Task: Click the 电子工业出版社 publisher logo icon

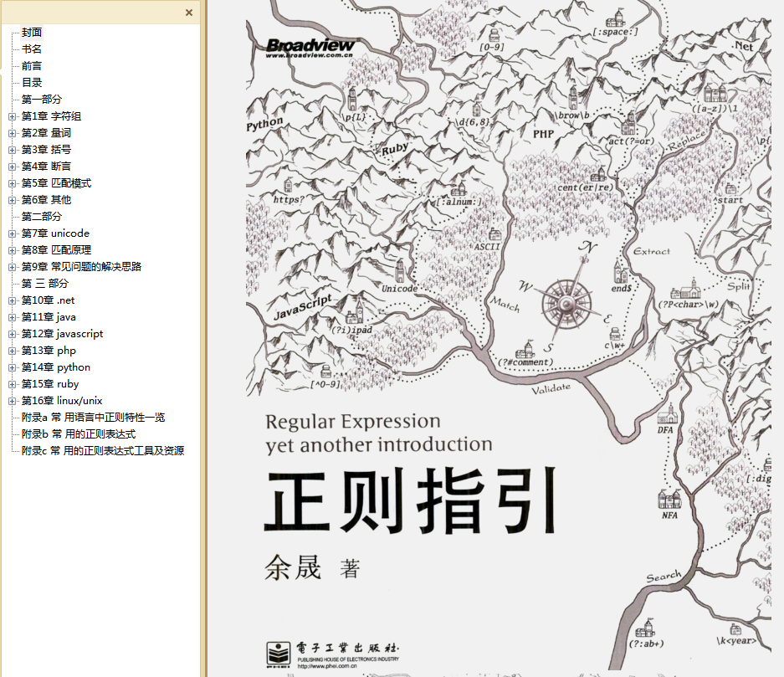Action: click(278, 655)
